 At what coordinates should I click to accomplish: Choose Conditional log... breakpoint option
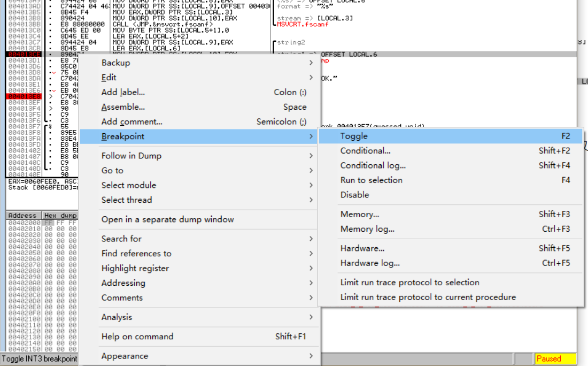[x=451, y=165]
